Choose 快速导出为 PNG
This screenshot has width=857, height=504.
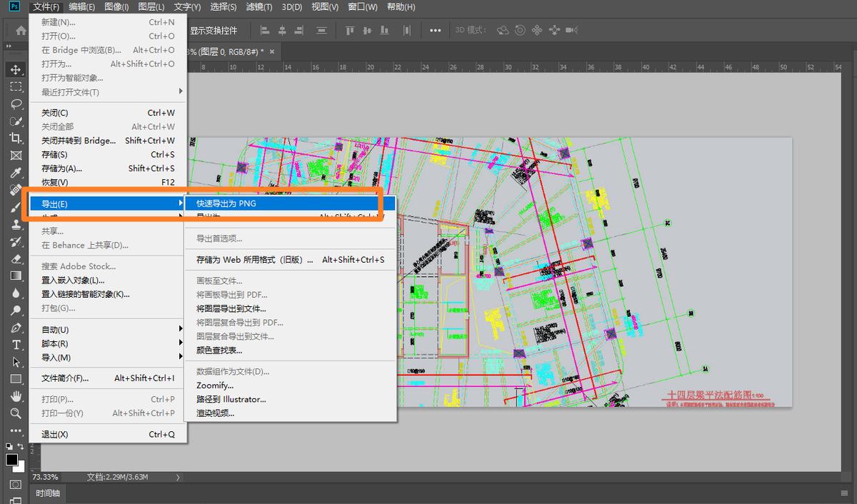(x=226, y=203)
